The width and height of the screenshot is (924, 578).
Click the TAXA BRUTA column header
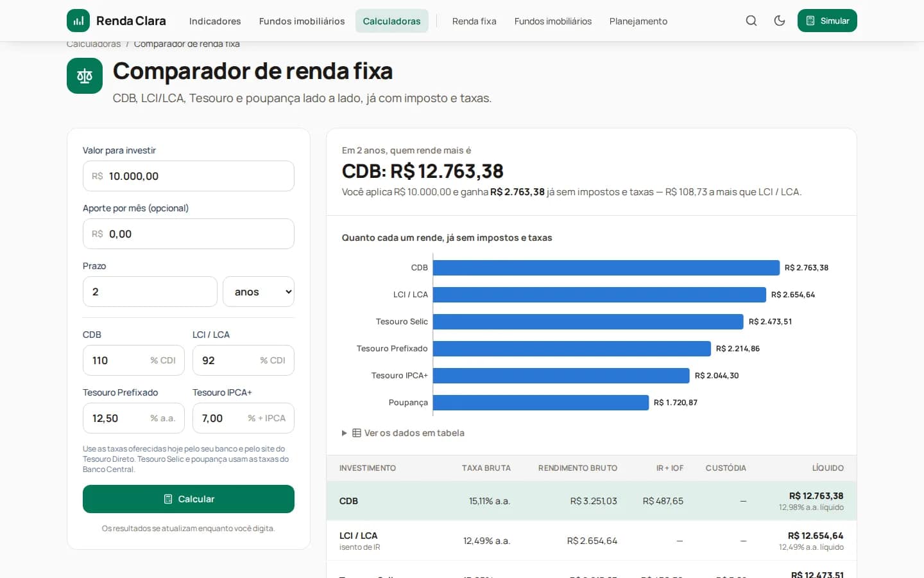486,468
